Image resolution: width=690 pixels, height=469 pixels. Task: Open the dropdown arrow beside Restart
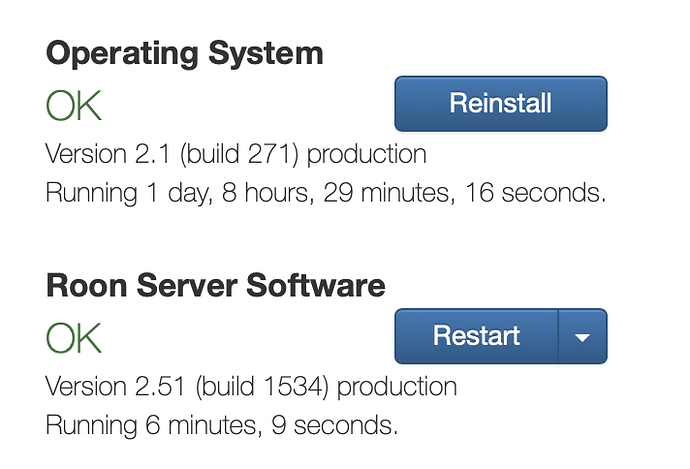coord(583,336)
